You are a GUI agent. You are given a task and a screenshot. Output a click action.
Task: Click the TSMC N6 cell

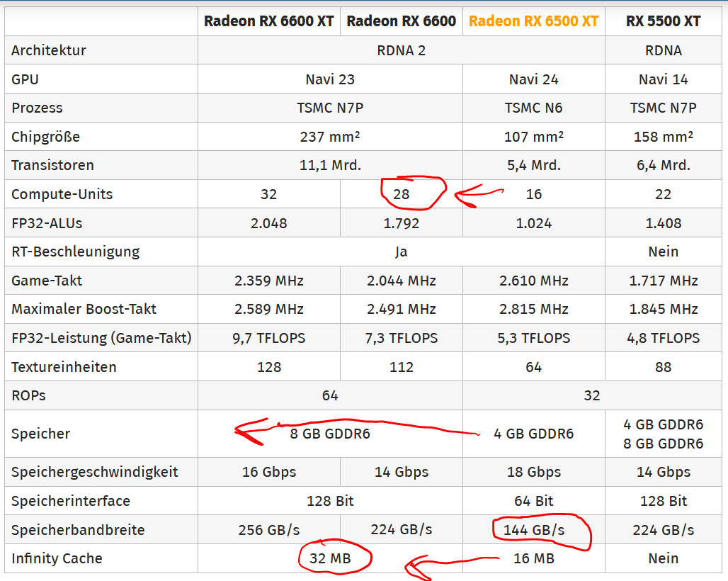(533, 108)
